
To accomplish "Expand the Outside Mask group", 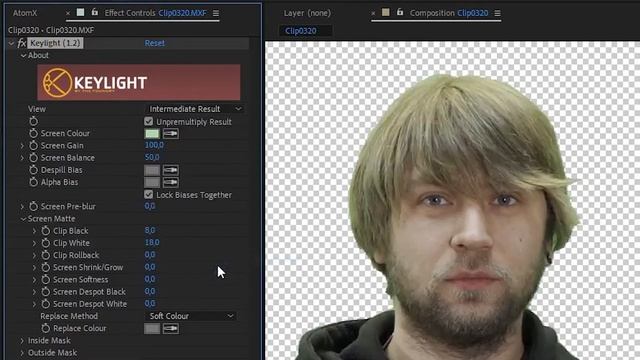I will 22,353.
